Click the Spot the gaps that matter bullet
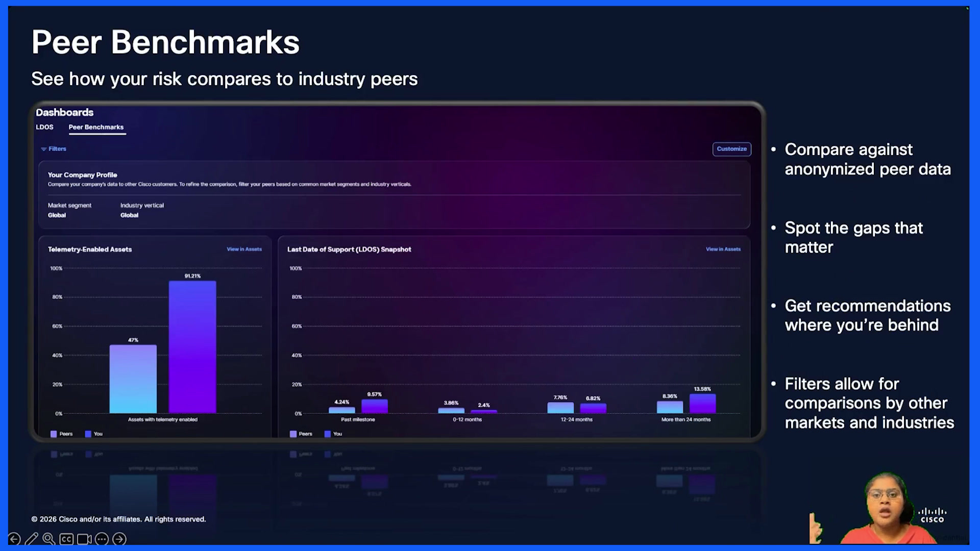The width and height of the screenshot is (980, 551). point(853,238)
